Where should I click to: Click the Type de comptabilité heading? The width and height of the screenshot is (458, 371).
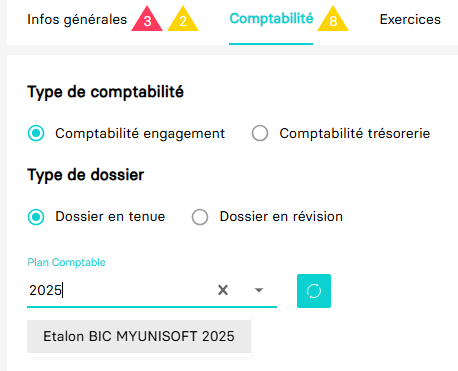[105, 92]
